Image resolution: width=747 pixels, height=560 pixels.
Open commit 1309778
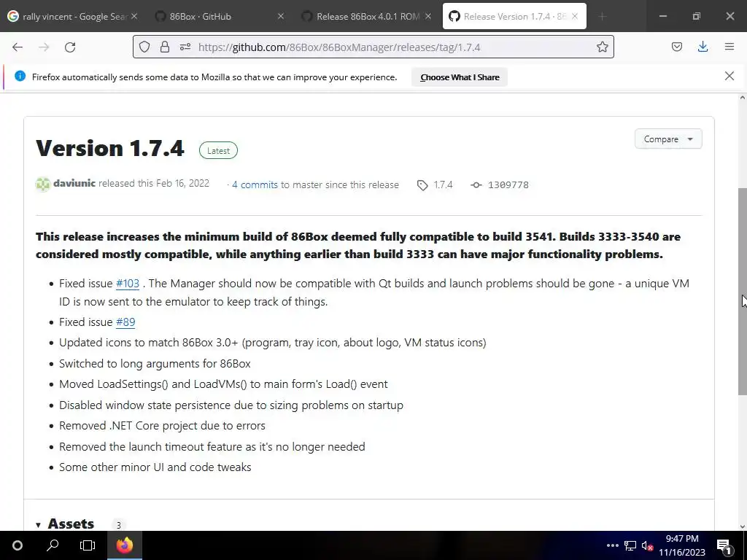[x=500, y=184]
